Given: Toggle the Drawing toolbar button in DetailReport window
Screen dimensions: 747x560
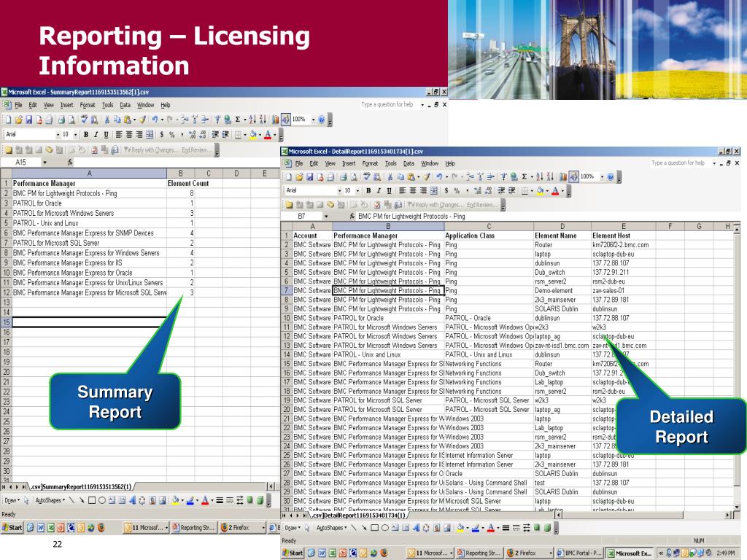Looking at the screenshot, I should pyautogui.click(x=573, y=177).
